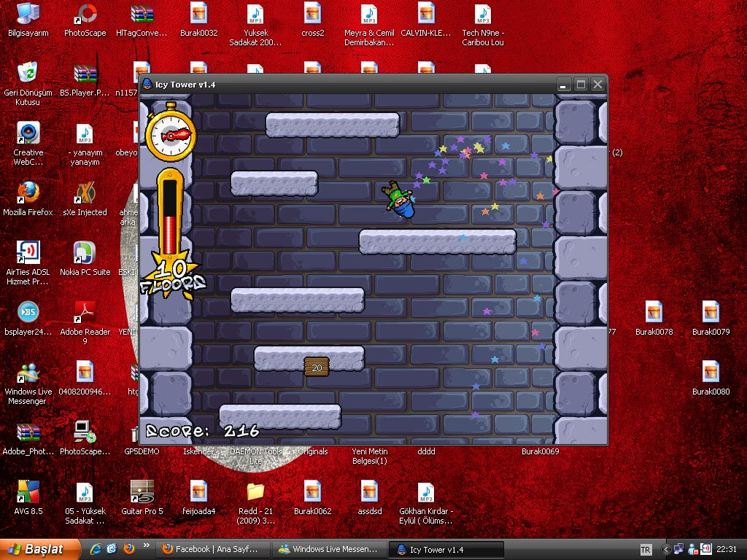Launch the bsplayer24... icon
The width and height of the screenshot is (747, 560).
point(28,319)
